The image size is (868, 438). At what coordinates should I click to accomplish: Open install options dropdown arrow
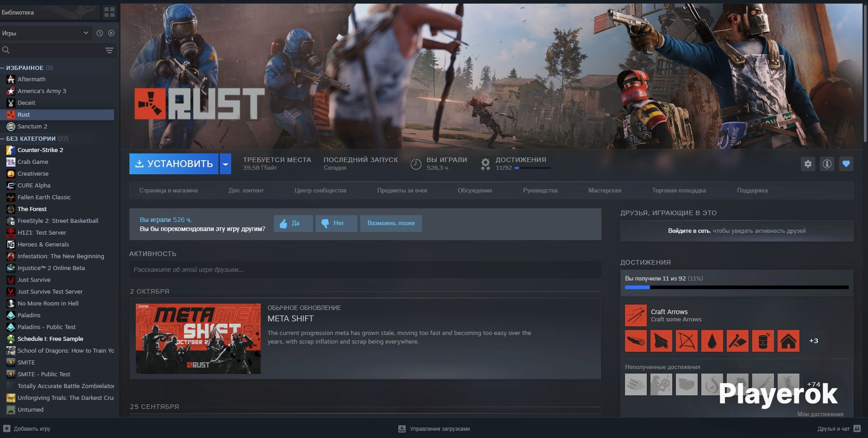pyautogui.click(x=225, y=164)
